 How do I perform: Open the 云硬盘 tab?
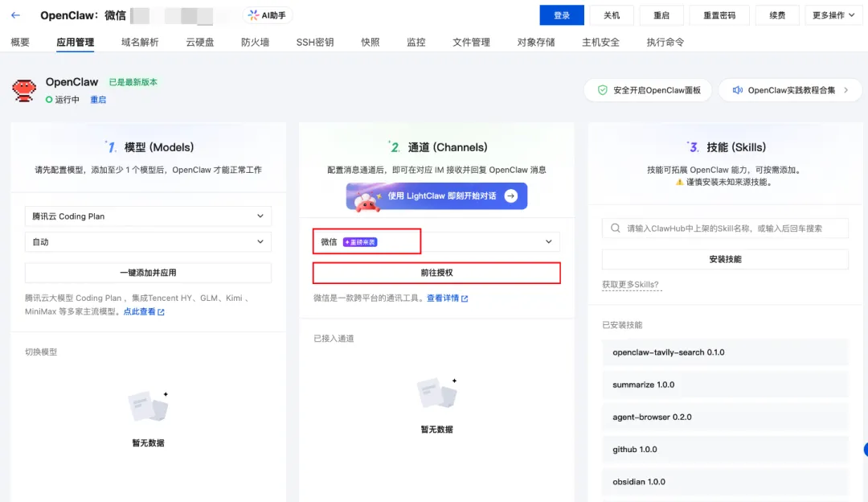pyautogui.click(x=200, y=42)
